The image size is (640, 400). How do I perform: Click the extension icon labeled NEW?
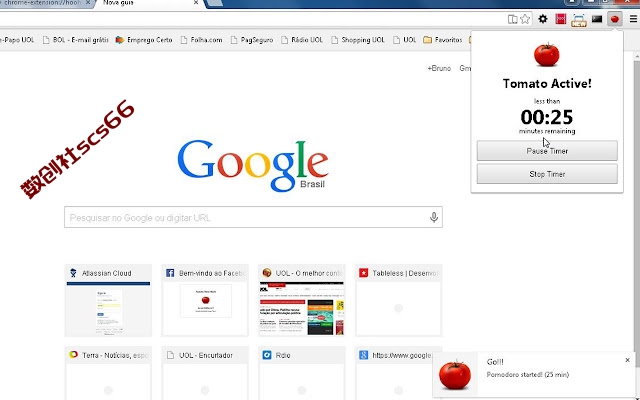[579, 20]
